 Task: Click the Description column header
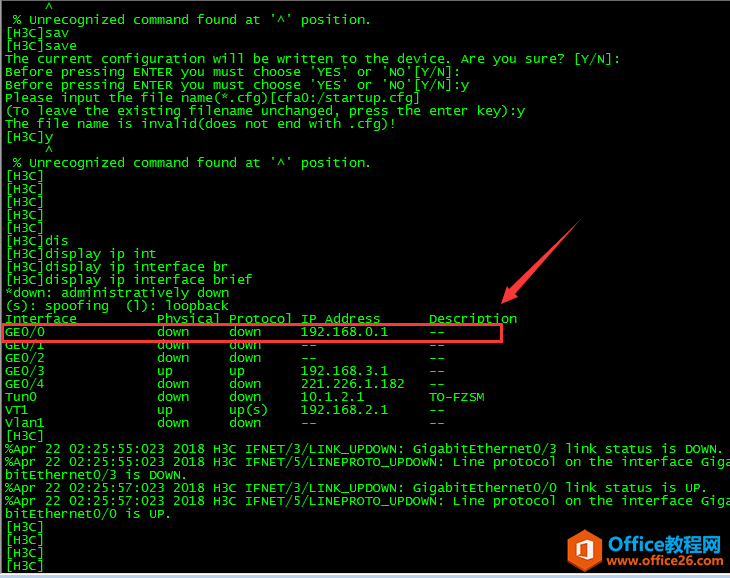473,319
